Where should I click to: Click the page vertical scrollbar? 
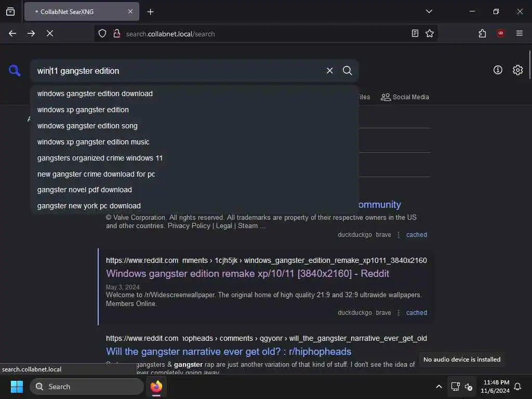pyautogui.click(x=529, y=64)
